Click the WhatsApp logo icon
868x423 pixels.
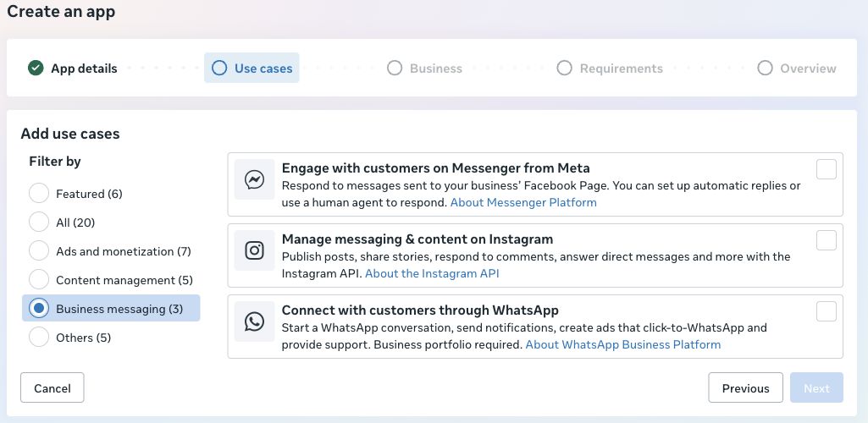click(x=255, y=321)
